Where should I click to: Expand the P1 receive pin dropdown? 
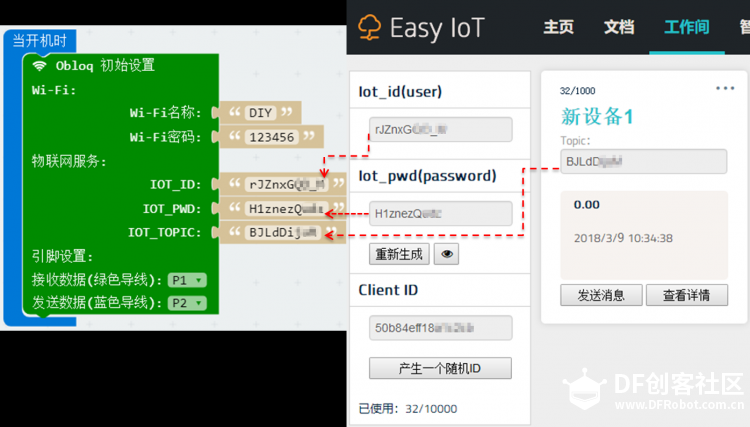[x=187, y=280]
